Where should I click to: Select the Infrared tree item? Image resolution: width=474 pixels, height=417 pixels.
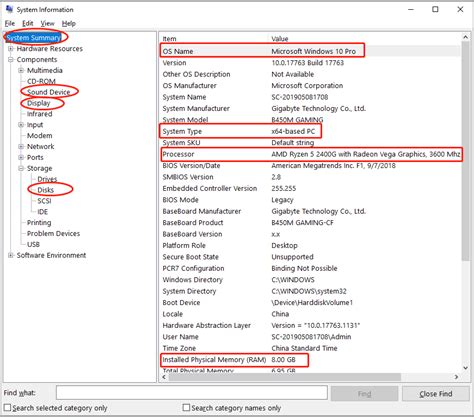click(40, 114)
